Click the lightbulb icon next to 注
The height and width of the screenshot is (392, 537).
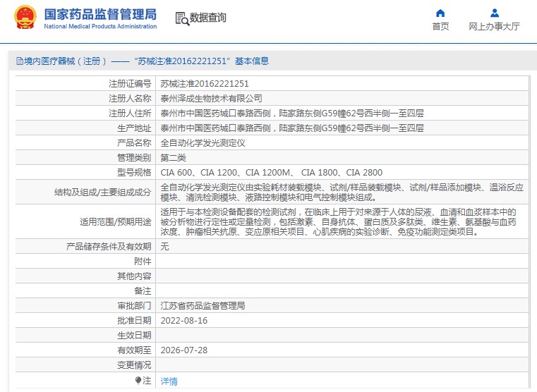click(x=138, y=380)
